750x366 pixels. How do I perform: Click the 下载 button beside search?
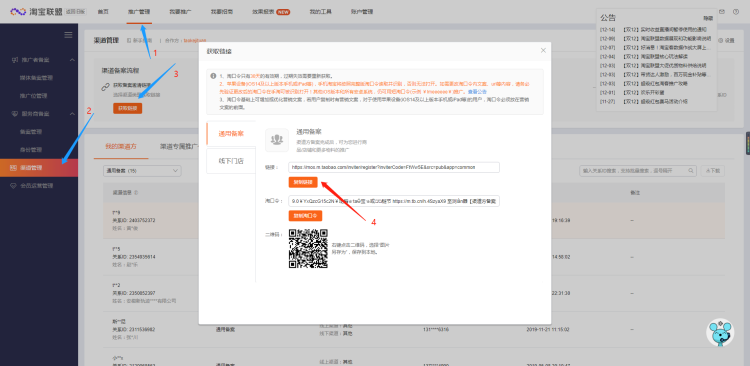click(x=713, y=170)
